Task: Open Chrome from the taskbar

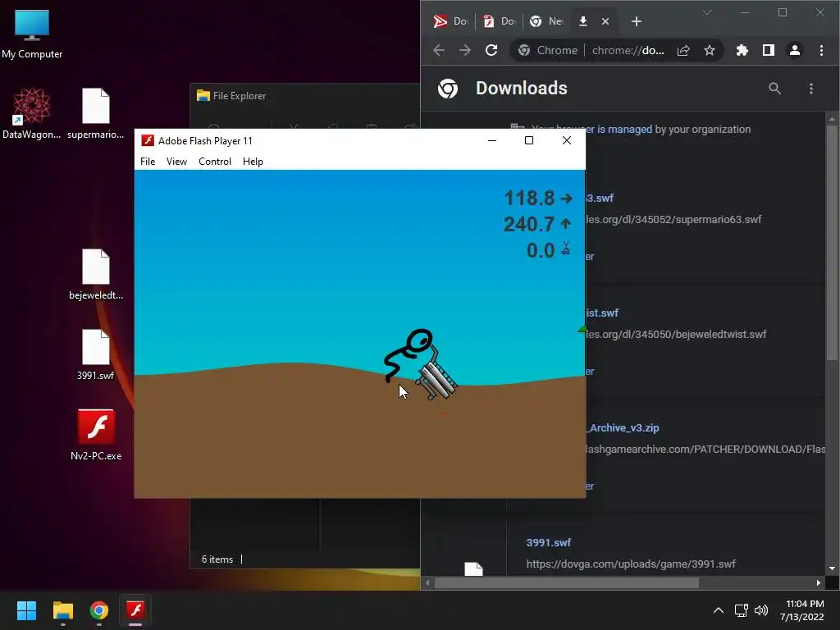Action: coord(99,610)
